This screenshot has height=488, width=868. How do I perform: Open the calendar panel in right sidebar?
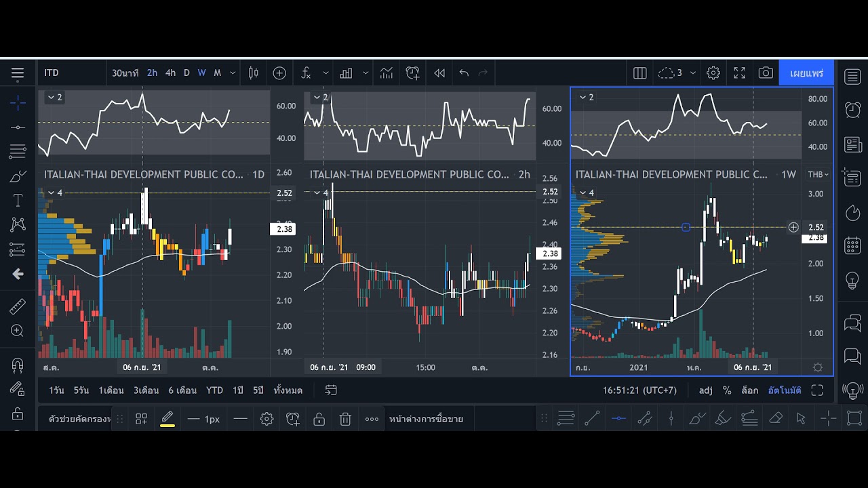(853, 245)
